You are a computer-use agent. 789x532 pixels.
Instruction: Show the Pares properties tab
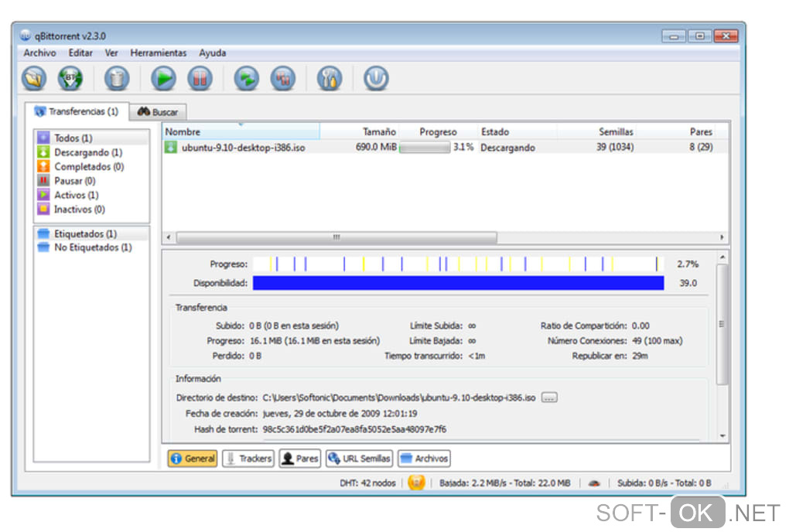click(300, 459)
